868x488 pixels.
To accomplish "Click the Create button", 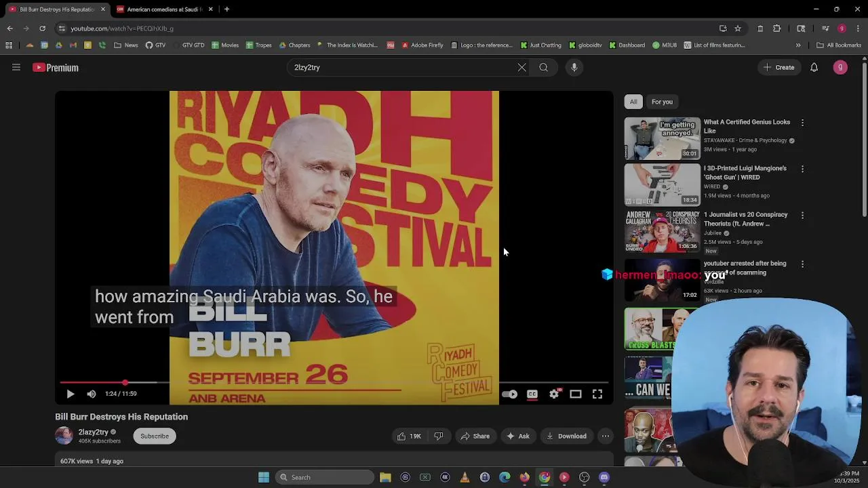I will point(779,67).
